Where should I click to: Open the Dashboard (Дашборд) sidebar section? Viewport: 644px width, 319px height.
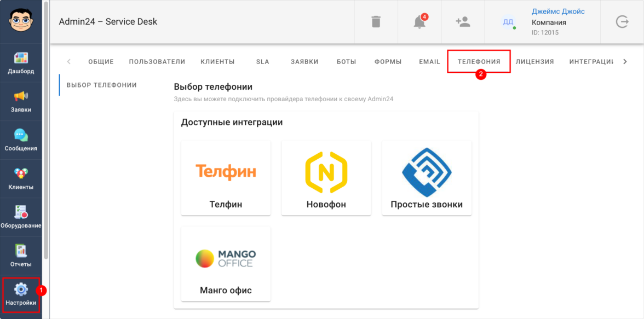(x=21, y=63)
